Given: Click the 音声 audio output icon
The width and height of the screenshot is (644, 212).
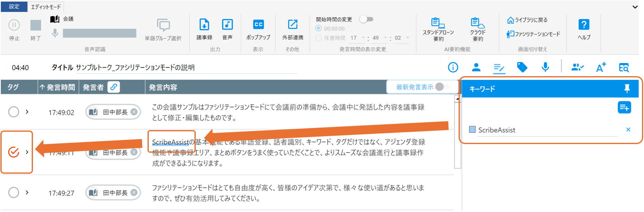Looking at the screenshot, I should point(227,25).
